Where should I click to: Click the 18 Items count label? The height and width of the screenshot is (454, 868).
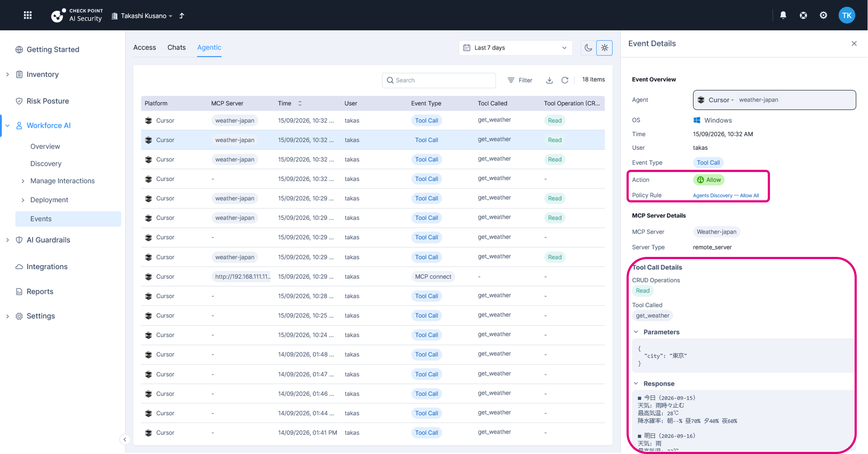593,80
